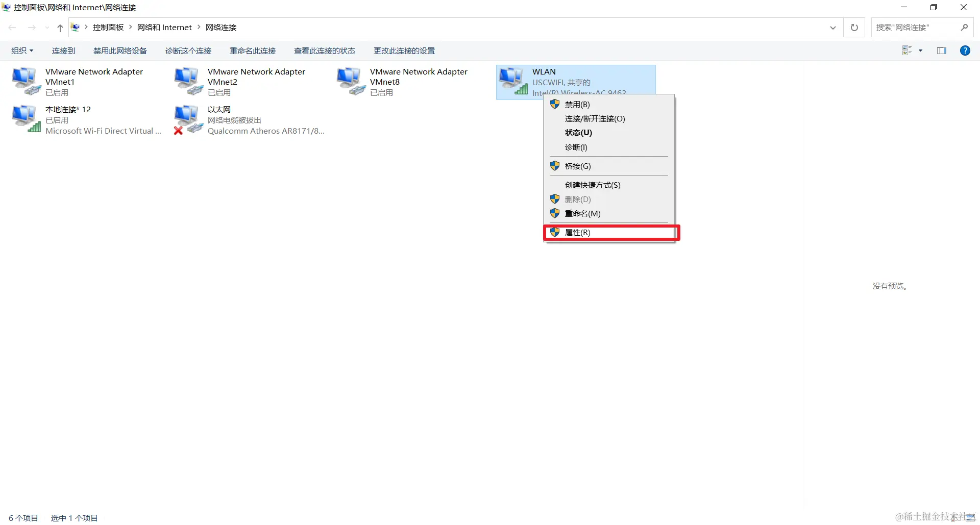Click the forward navigation arrow
The image size is (980, 525).
click(x=32, y=28)
